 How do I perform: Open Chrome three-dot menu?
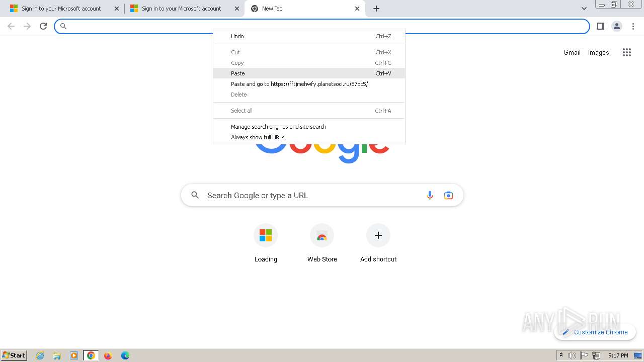(x=633, y=26)
